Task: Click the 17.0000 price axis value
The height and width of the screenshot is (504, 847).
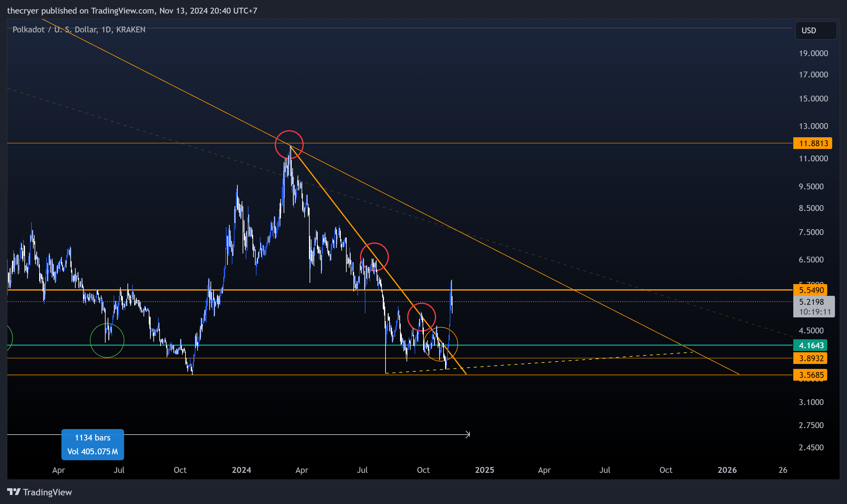Action: pyautogui.click(x=813, y=75)
